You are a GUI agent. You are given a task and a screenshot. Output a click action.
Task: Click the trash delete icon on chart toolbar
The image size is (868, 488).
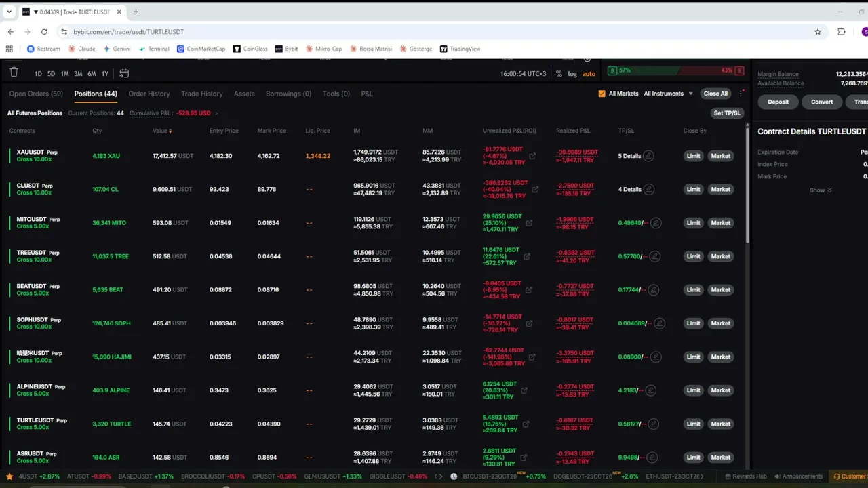point(14,73)
